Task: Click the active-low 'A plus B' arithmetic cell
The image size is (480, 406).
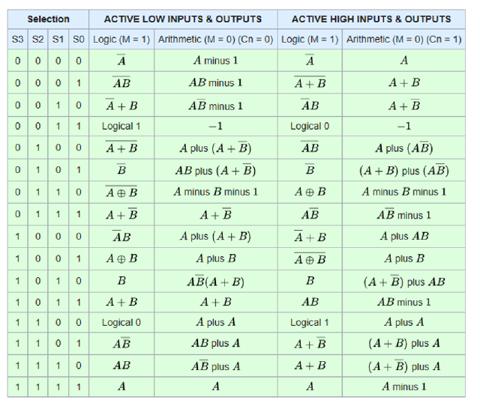Action: click(216, 259)
